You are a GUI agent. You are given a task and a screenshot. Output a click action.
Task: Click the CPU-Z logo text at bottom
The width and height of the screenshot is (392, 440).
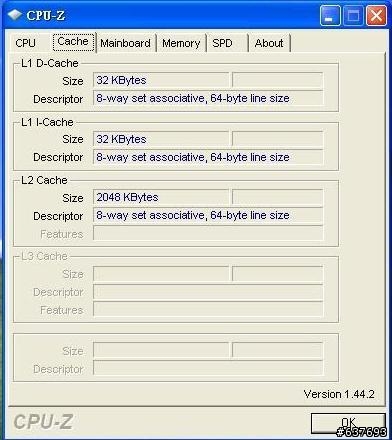pos(43,422)
